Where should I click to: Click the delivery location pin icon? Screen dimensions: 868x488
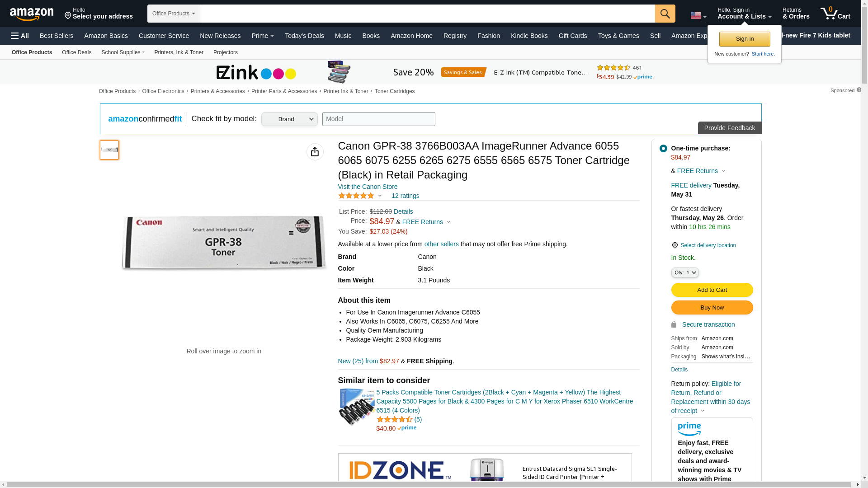click(x=675, y=245)
